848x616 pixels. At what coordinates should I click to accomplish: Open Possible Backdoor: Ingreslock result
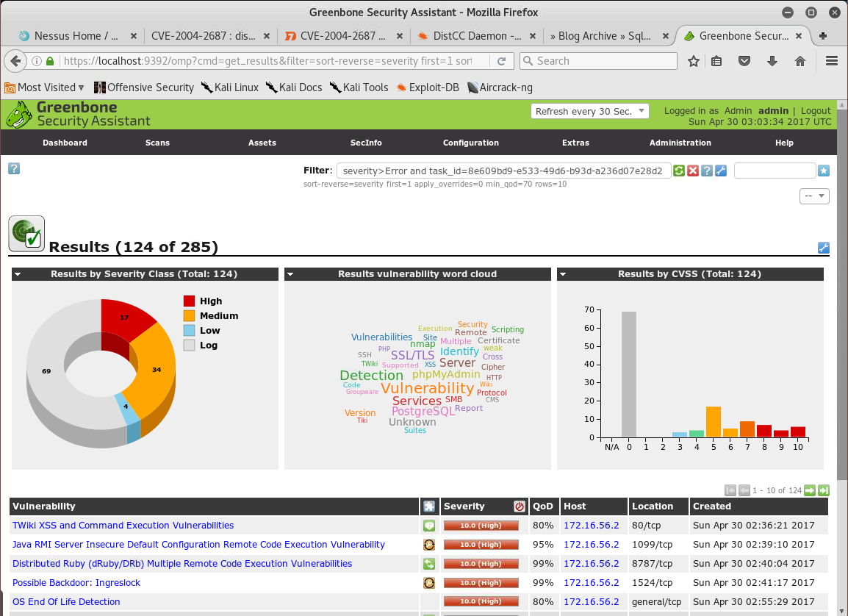76,583
